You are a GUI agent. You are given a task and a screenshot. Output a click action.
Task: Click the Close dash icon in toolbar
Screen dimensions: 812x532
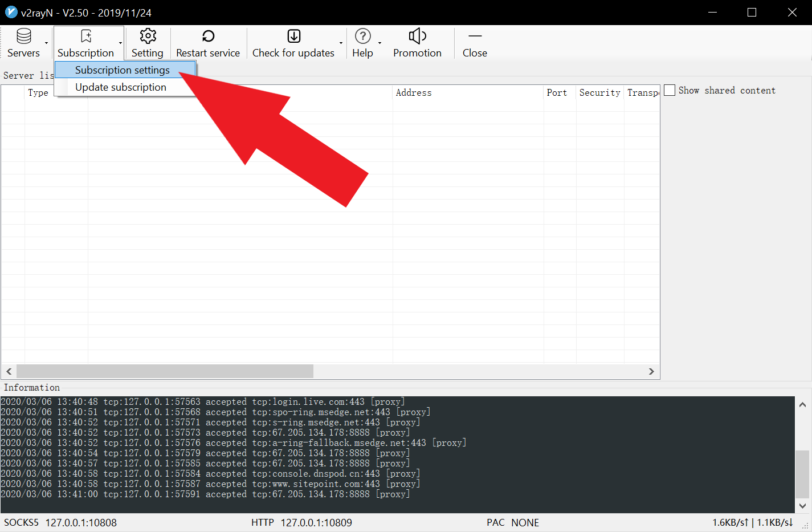point(475,36)
